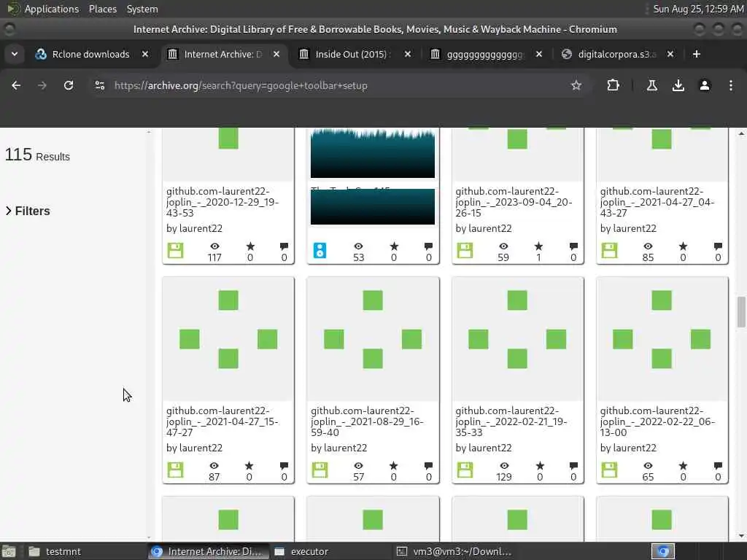Switch to the digitalcorpora.s3 tab
Screen dimensions: 747x560
616,54
